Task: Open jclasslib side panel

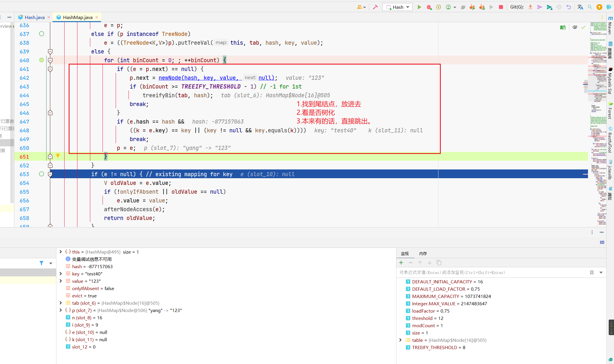Action: tap(610, 170)
